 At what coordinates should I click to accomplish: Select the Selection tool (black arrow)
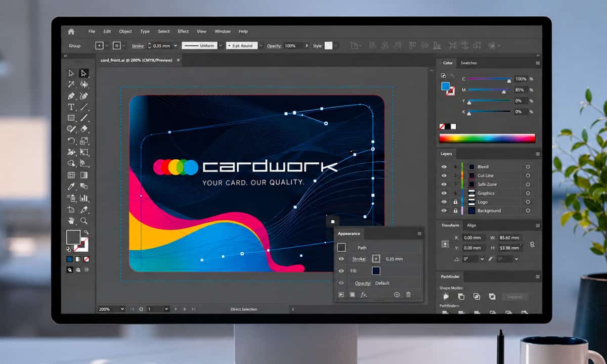coord(71,74)
